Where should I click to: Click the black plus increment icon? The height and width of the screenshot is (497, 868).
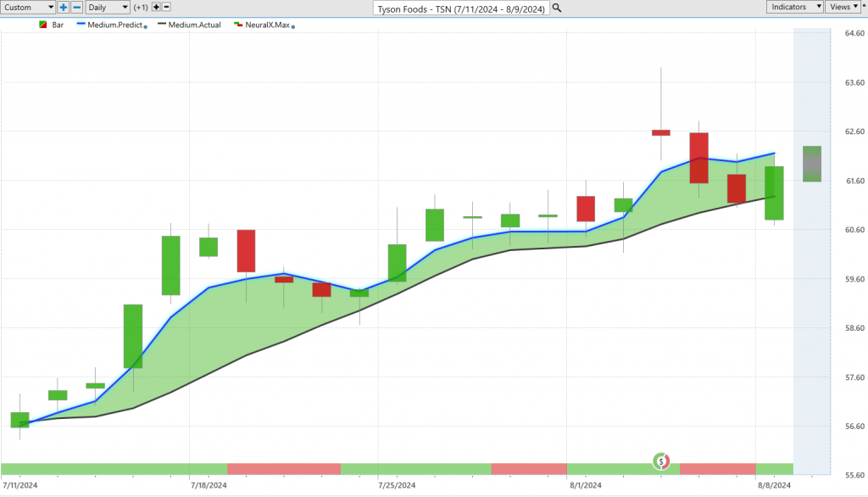[156, 7]
